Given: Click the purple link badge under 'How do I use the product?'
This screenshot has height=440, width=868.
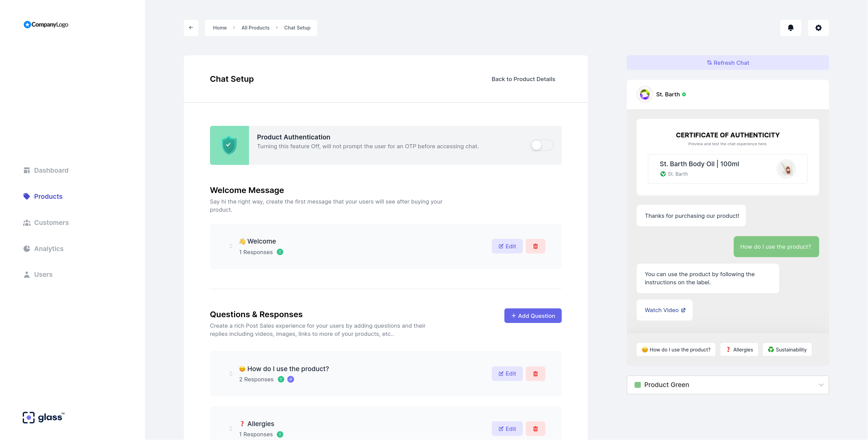Looking at the screenshot, I should (x=290, y=379).
